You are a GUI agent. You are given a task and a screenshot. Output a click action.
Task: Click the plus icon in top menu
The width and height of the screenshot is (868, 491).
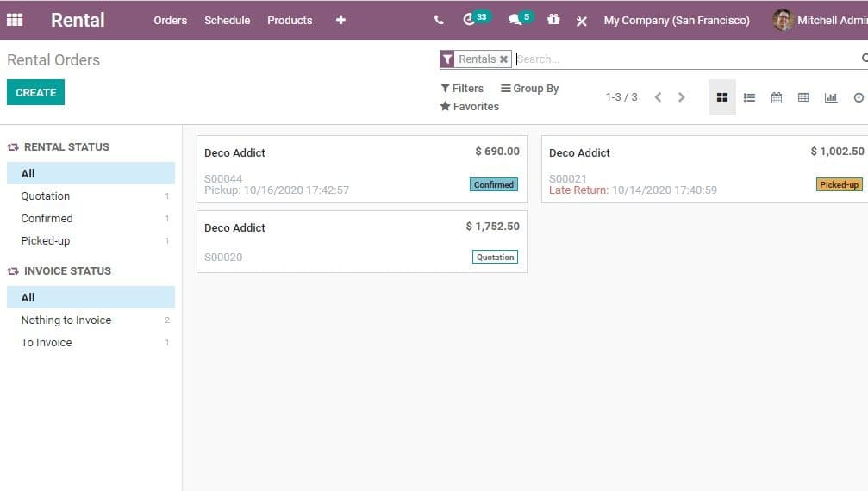[340, 20]
